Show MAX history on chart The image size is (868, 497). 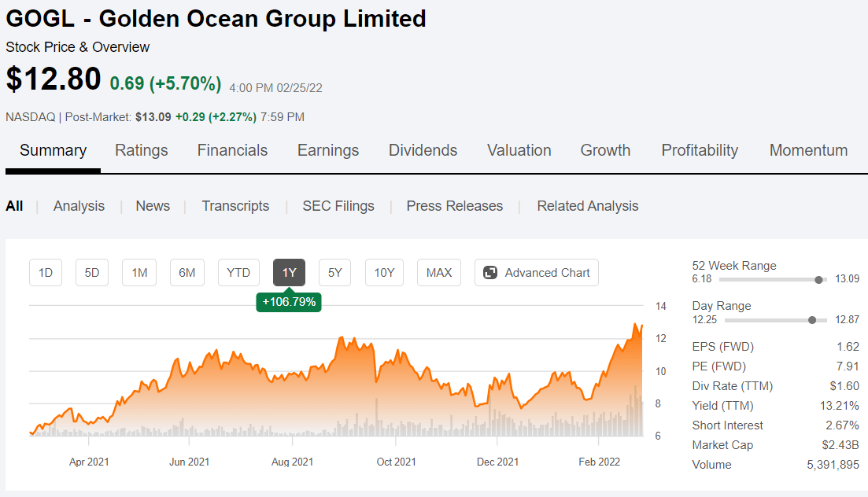(x=439, y=273)
